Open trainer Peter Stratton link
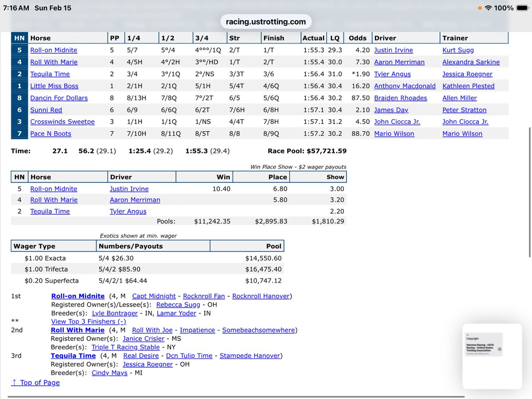 click(465, 110)
